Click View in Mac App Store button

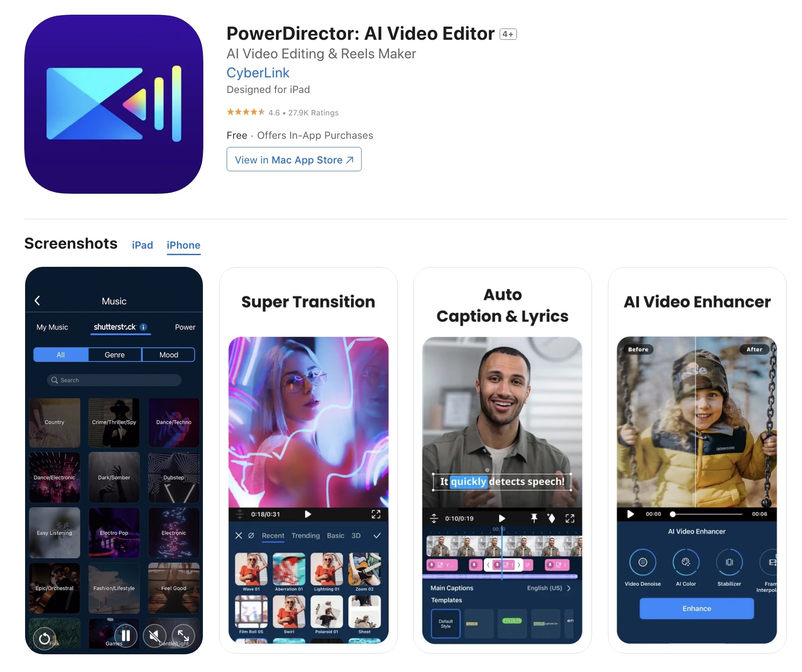294,160
